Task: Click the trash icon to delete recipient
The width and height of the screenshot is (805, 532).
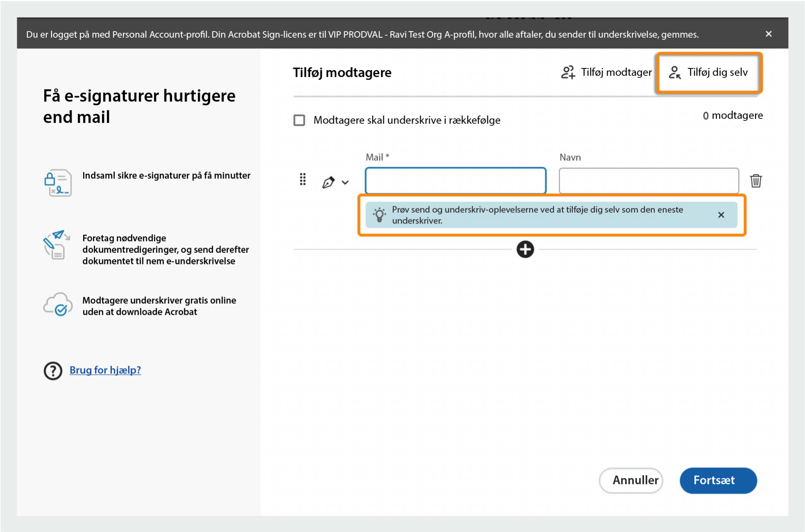Action: [x=755, y=181]
